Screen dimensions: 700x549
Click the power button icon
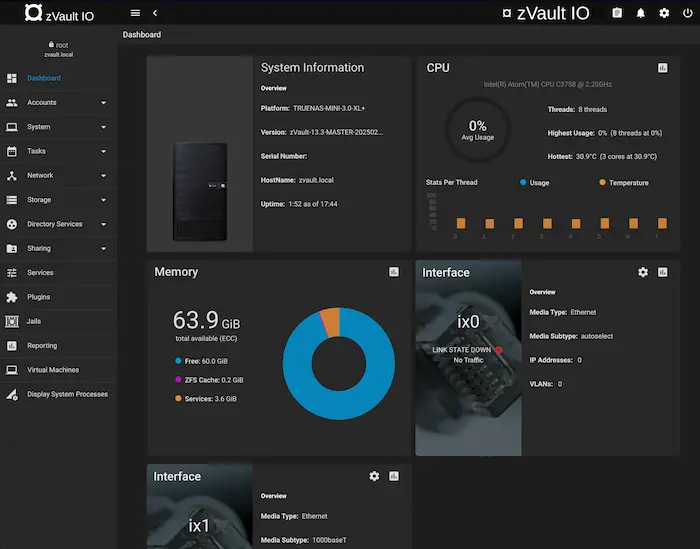[x=687, y=13]
